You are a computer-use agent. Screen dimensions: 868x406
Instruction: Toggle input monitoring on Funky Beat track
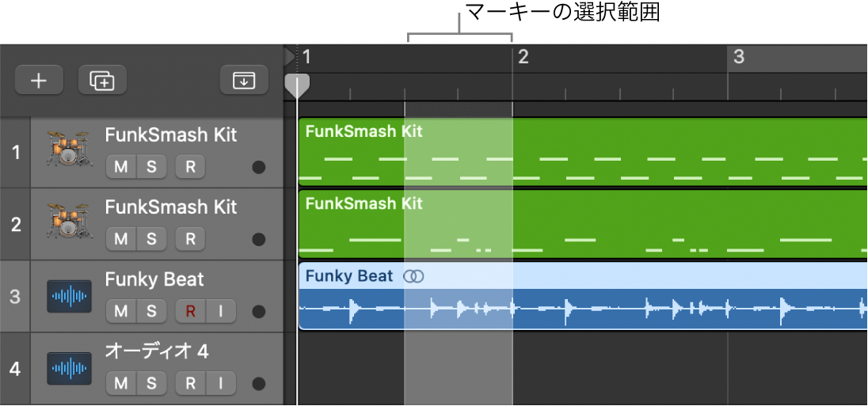[x=221, y=311]
